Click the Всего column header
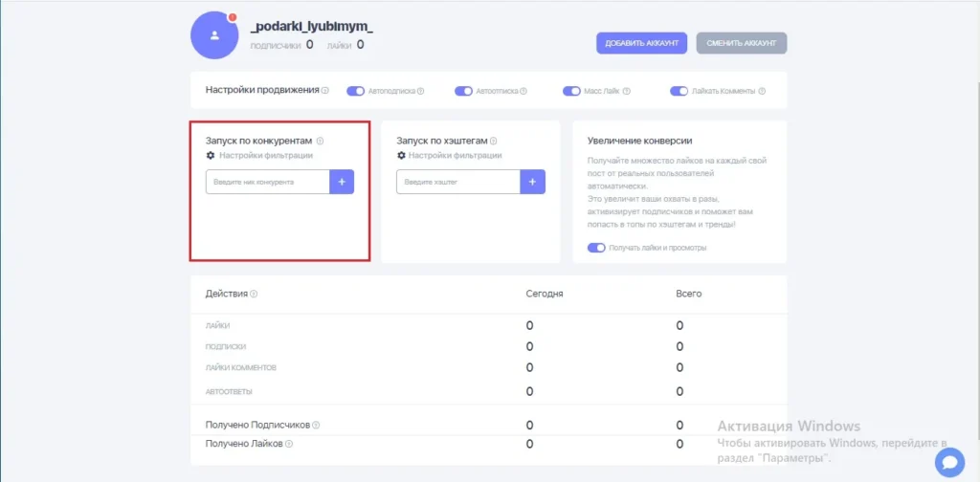The height and width of the screenshot is (482, 980). (x=689, y=294)
